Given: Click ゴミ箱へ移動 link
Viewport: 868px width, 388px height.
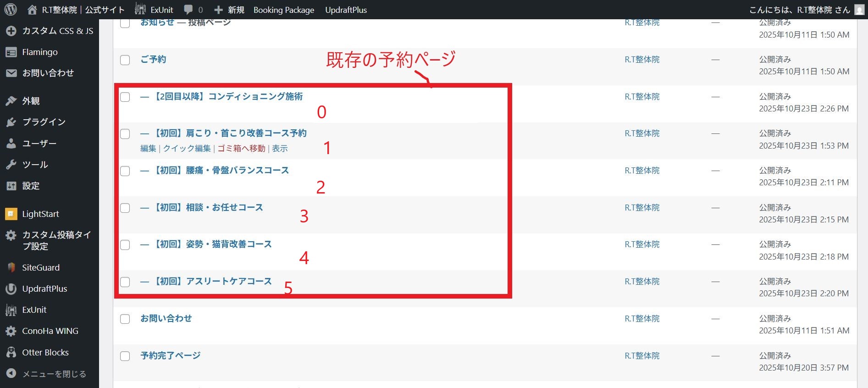Looking at the screenshot, I should tap(241, 148).
